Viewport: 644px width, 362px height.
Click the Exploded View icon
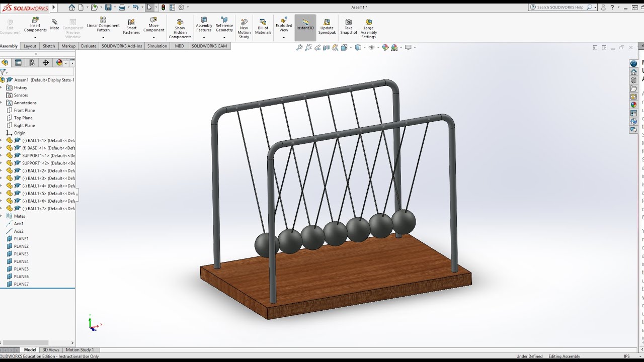pos(284,25)
